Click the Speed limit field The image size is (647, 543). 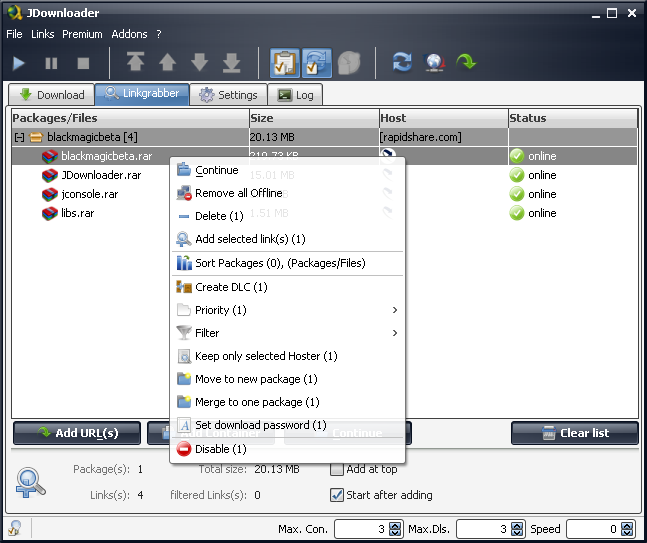(593, 529)
